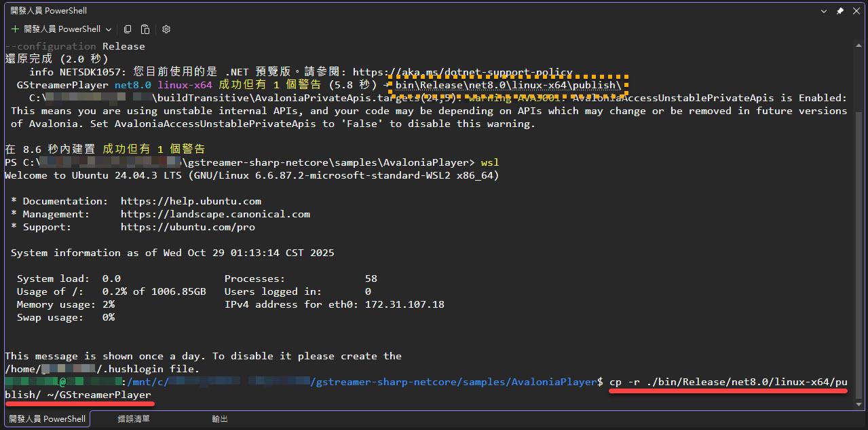Close the PowerShell panel with X
This screenshot has height=430, width=868.
(x=856, y=11)
